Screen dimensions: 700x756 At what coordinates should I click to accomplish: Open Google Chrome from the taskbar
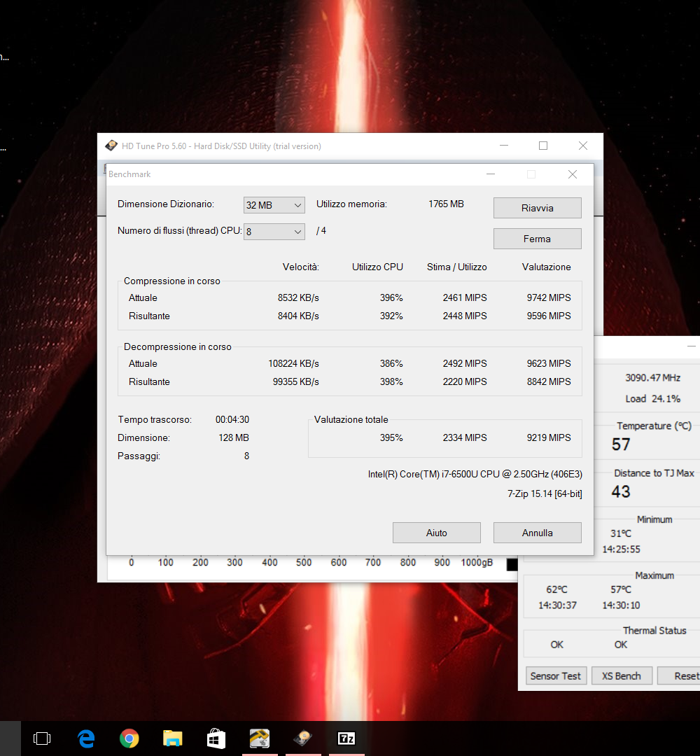[129, 738]
